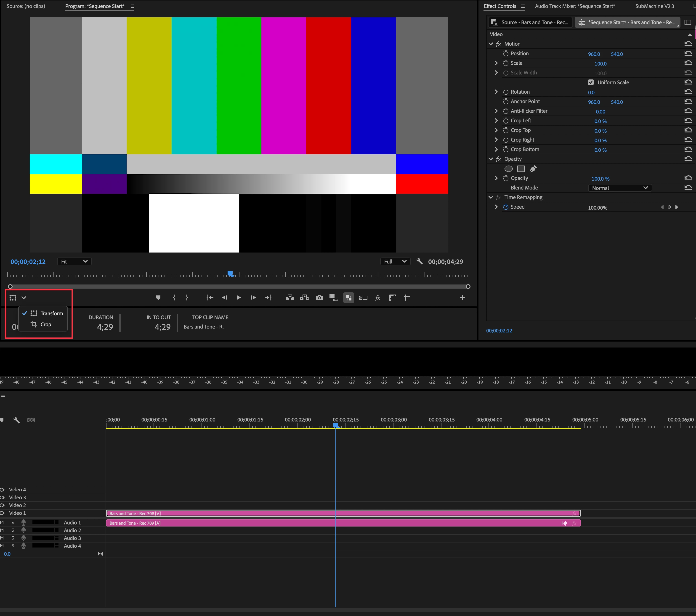Uncheck the Uniform Scale checkbox
The width and height of the screenshot is (696, 616).
click(591, 82)
